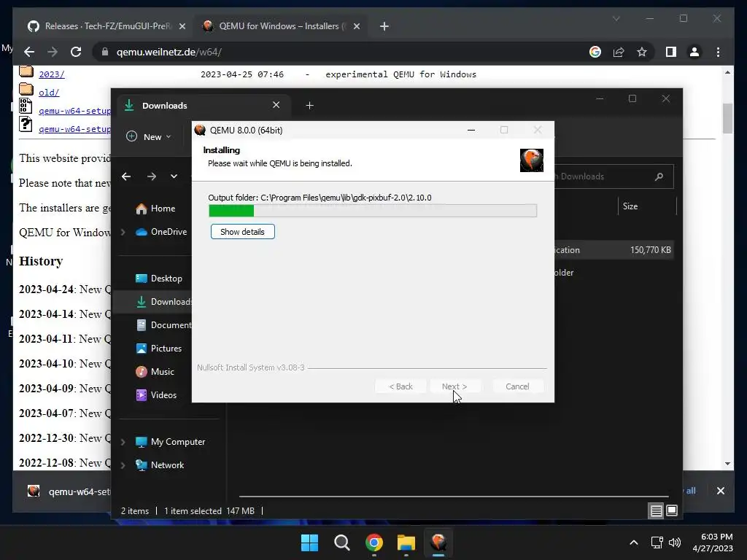747x560 pixels.
Task: Reload the Chrome page
Action: pyautogui.click(x=76, y=52)
